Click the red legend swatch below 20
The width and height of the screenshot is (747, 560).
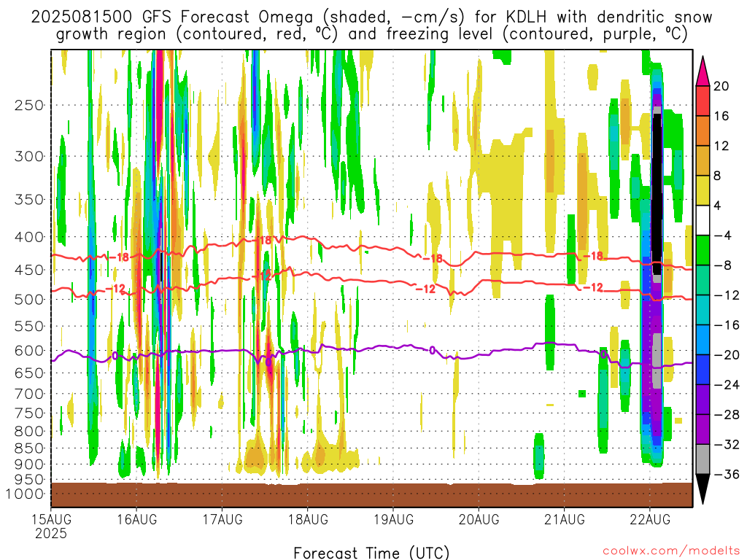(x=703, y=101)
